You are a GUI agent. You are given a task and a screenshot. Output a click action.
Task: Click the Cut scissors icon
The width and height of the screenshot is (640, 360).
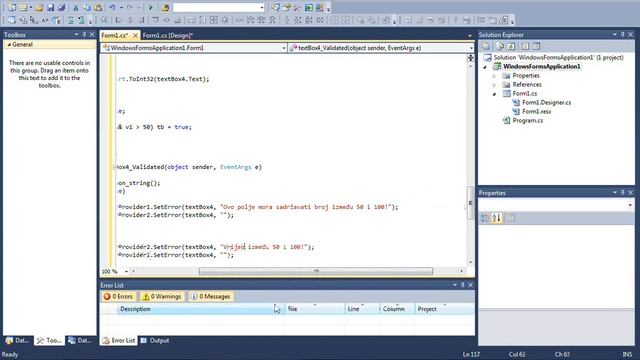[76, 7]
